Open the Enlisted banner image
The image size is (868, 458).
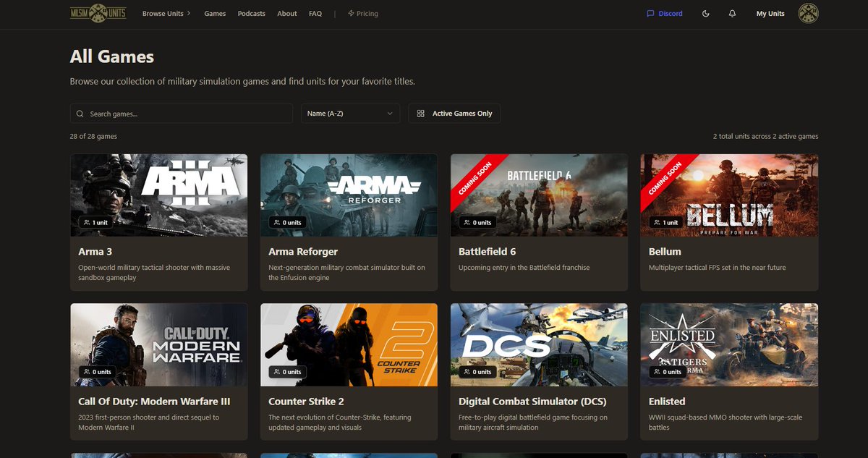pos(729,344)
